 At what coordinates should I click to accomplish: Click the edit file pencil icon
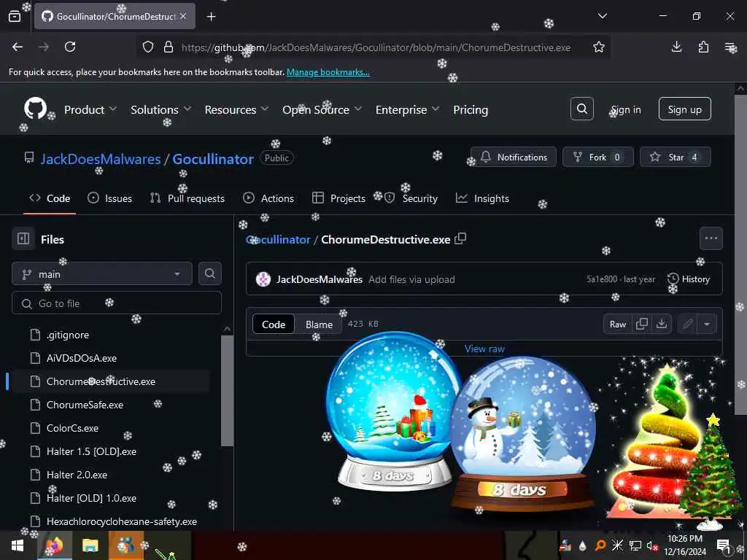[x=687, y=324]
